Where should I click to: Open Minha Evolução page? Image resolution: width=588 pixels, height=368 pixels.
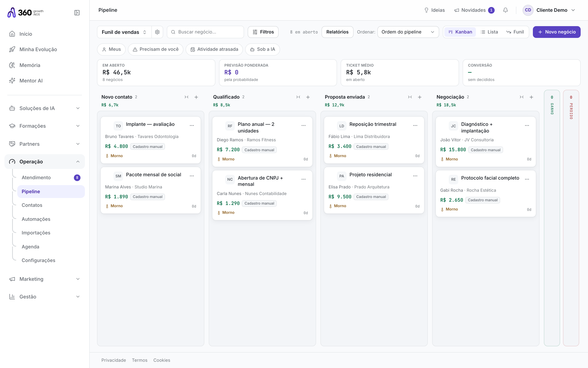click(x=45, y=49)
